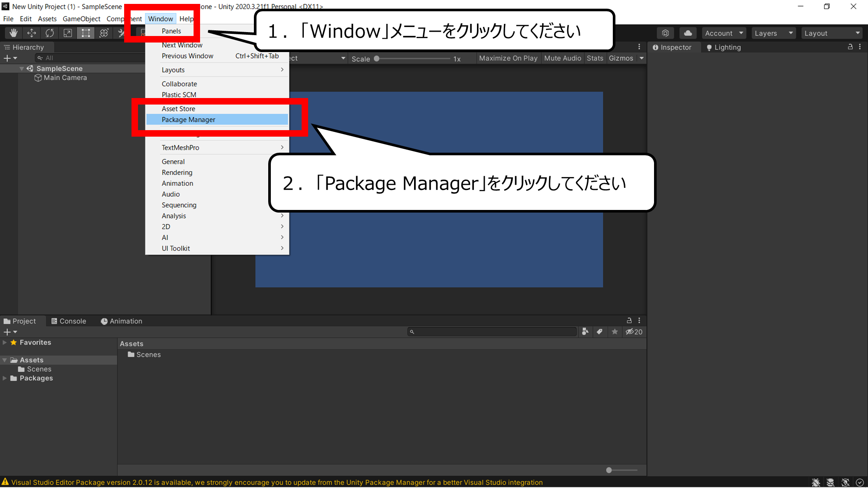Open the Gizmos dropdown arrow
Image resolution: width=868 pixels, height=488 pixels.
click(x=641, y=58)
